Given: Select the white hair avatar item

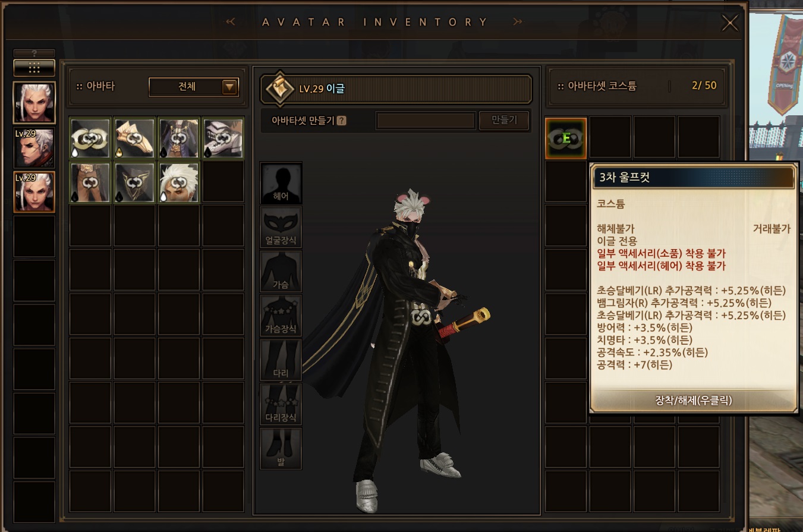Looking at the screenshot, I should tap(179, 182).
